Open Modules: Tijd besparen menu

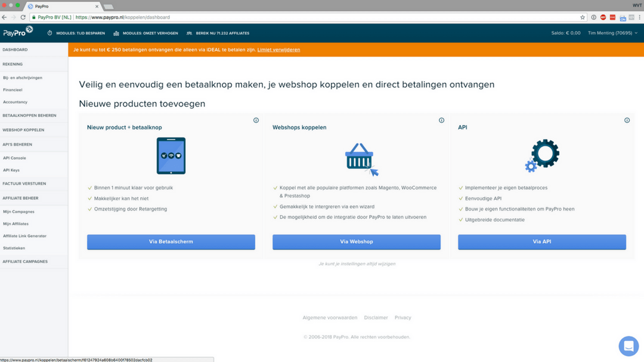coord(76,33)
